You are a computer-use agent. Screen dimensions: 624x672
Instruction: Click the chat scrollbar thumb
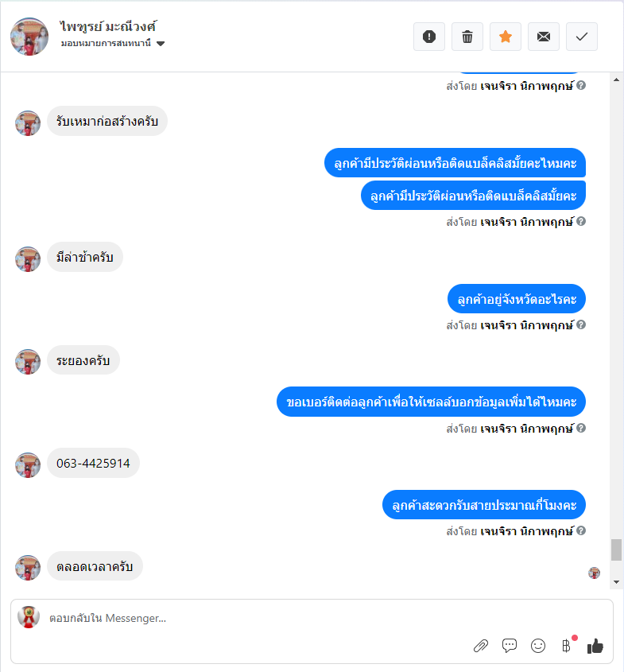click(616, 550)
